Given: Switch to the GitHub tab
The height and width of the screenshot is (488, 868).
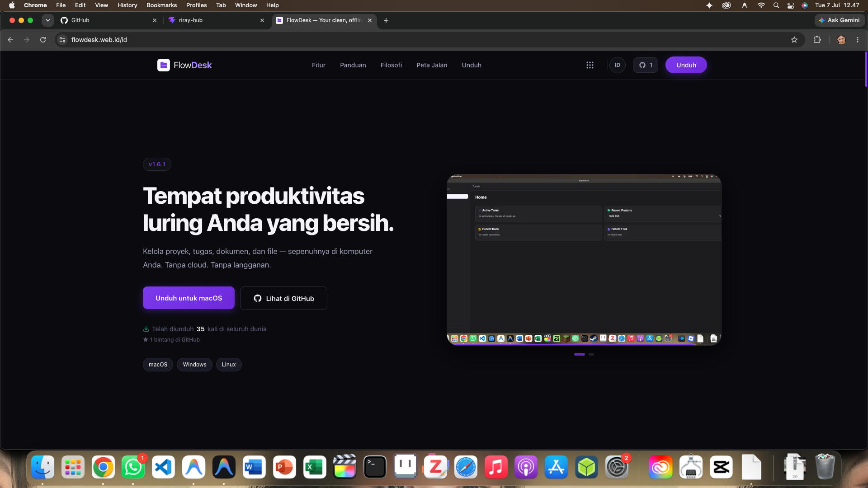Looking at the screenshot, I should 108,20.
